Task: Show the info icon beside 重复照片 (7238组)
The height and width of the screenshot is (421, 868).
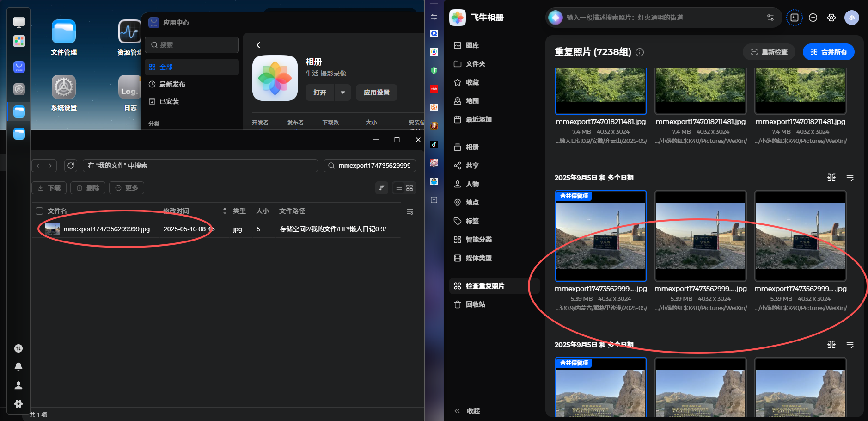Action: pyautogui.click(x=640, y=52)
